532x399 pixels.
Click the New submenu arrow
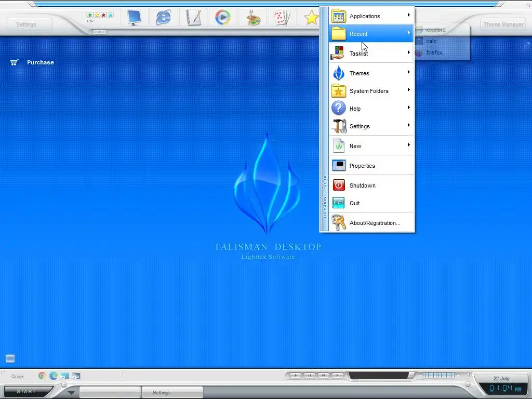coord(409,145)
